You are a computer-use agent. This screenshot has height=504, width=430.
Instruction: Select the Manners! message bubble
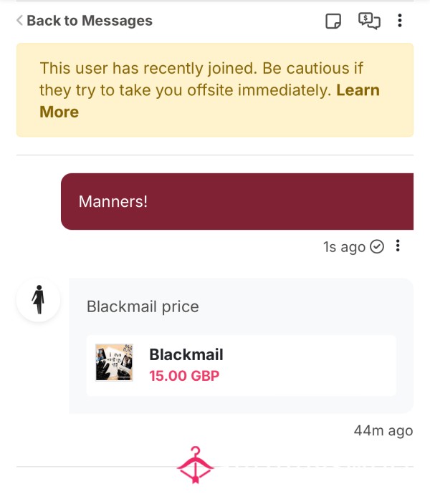click(237, 202)
